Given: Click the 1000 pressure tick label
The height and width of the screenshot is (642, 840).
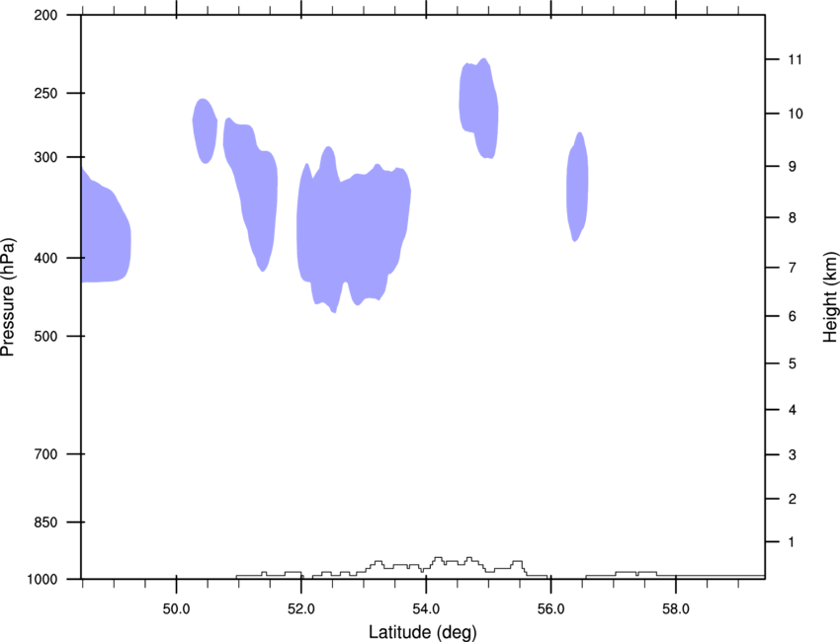Looking at the screenshot, I should coord(42,579).
